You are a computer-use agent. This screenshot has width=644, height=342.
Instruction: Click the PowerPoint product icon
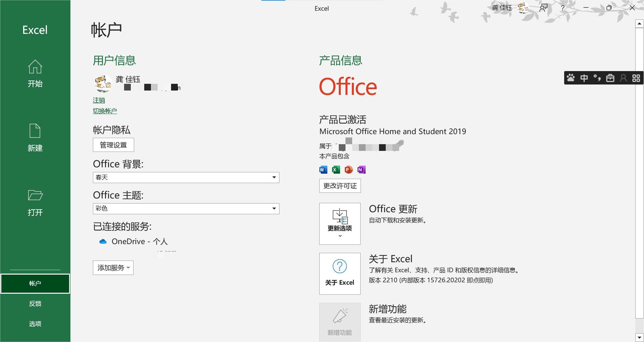click(348, 170)
